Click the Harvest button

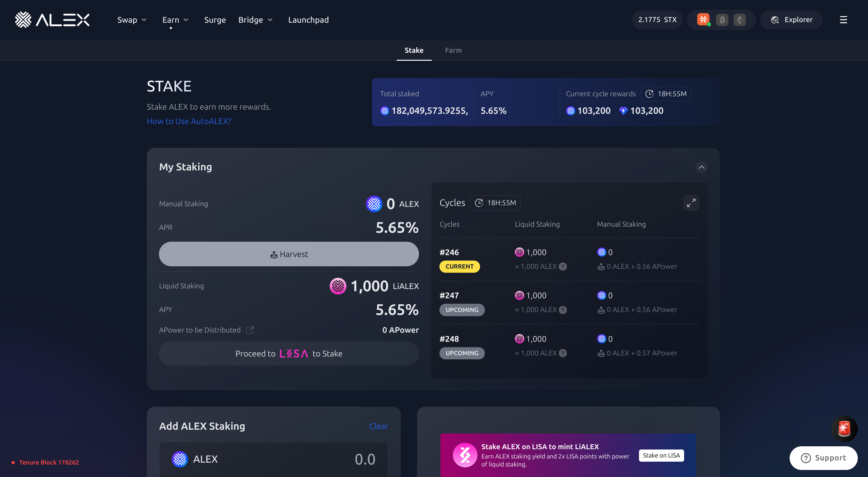click(289, 254)
